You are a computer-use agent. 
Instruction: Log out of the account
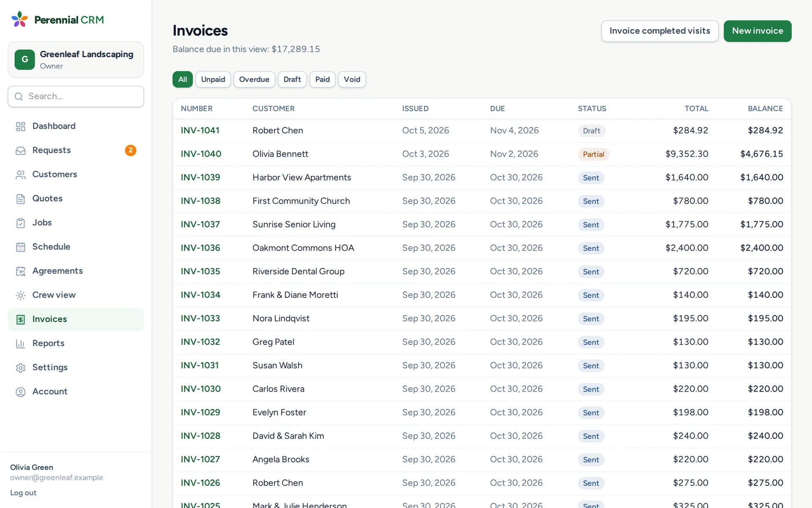pos(23,493)
